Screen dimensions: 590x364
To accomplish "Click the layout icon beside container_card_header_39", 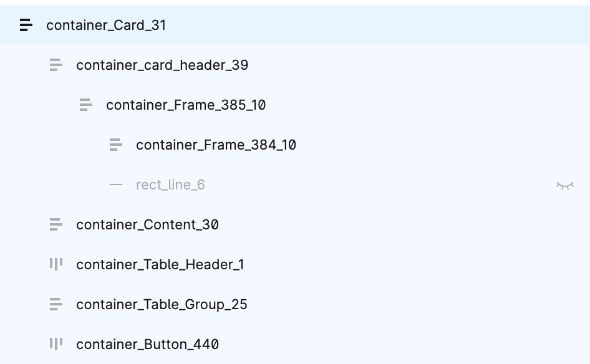I will [x=55, y=65].
